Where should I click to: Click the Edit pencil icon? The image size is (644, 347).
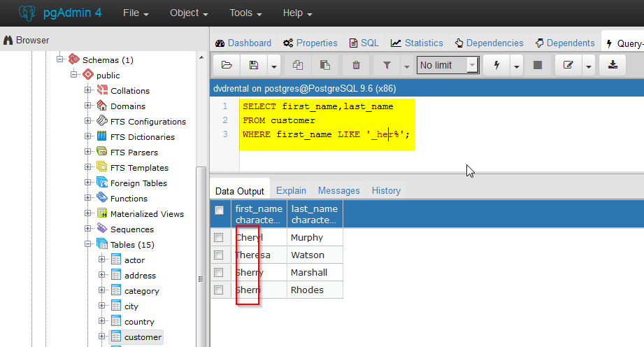tap(568, 65)
